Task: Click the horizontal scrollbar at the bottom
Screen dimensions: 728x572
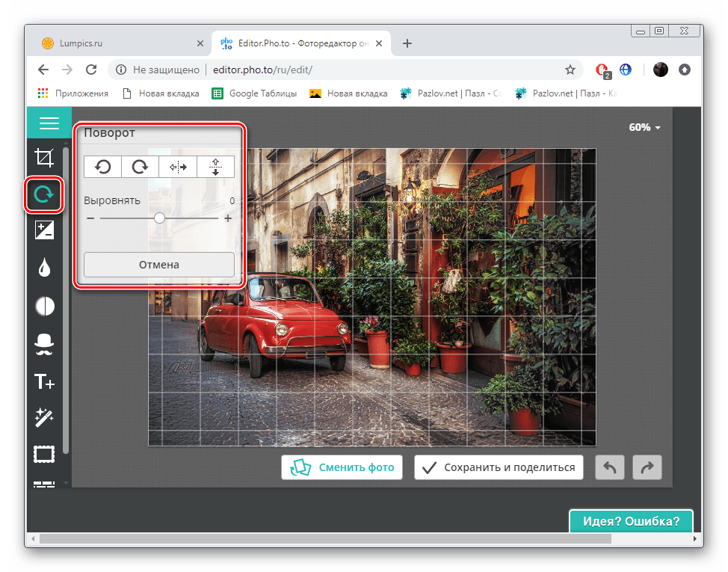Action: click(x=325, y=538)
